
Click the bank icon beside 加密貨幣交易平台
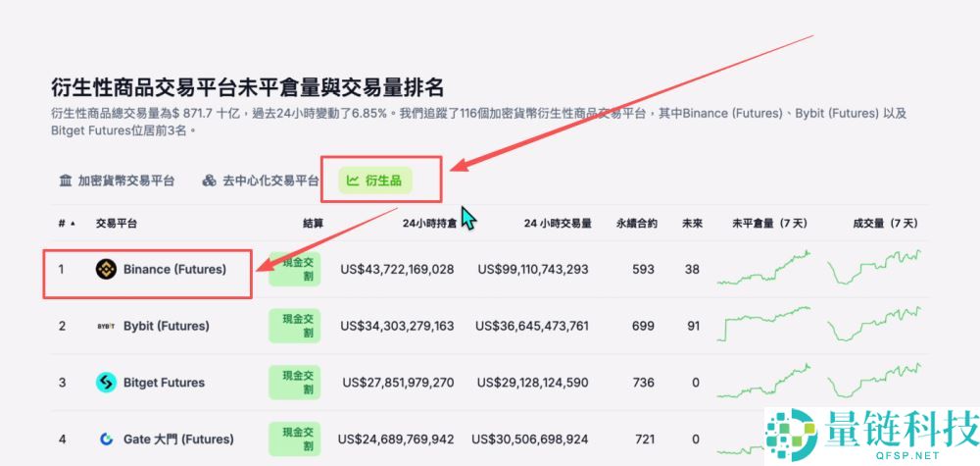click(x=66, y=181)
